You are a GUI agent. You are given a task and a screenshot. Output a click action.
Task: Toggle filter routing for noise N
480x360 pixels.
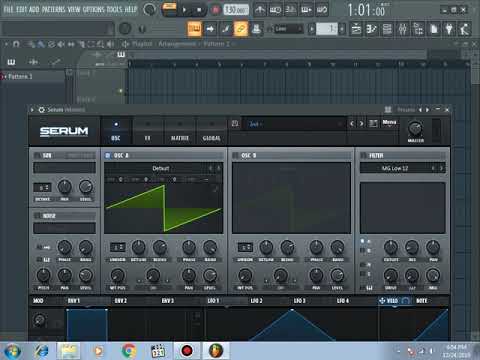(363, 265)
